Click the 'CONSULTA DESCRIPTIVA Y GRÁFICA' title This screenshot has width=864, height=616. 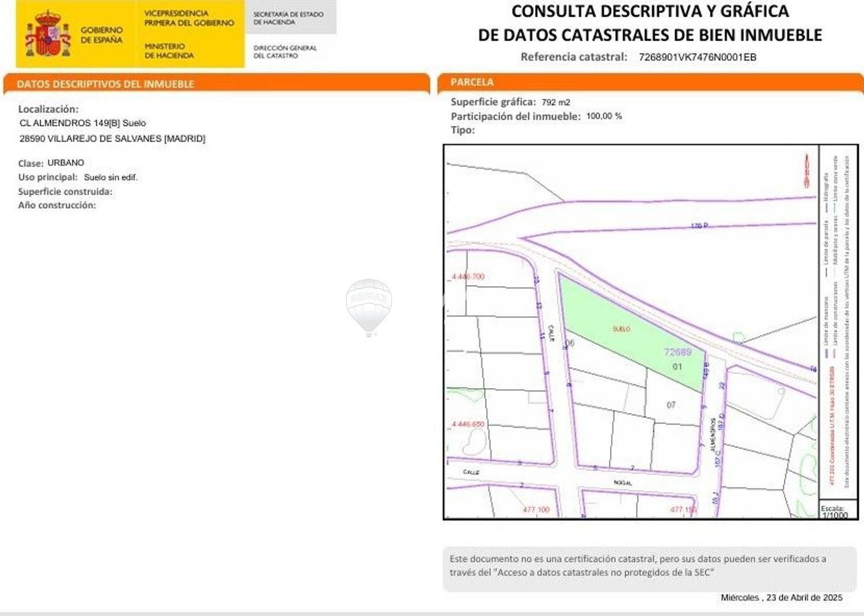[x=650, y=11]
